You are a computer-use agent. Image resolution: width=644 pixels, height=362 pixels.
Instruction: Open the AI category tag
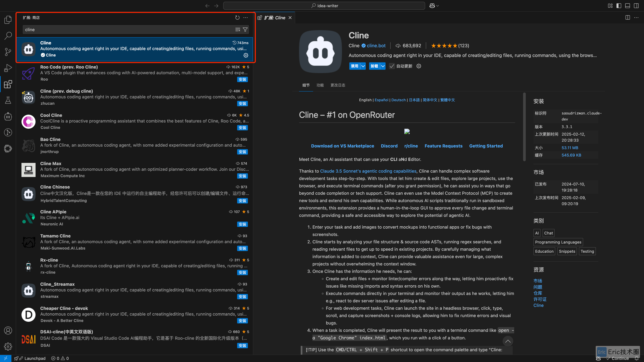tap(537, 233)
